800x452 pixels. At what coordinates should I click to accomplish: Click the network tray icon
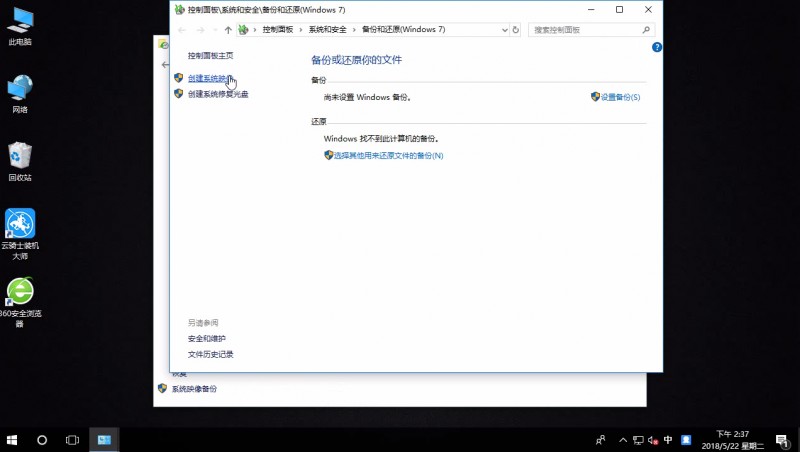tap(638, 440)
